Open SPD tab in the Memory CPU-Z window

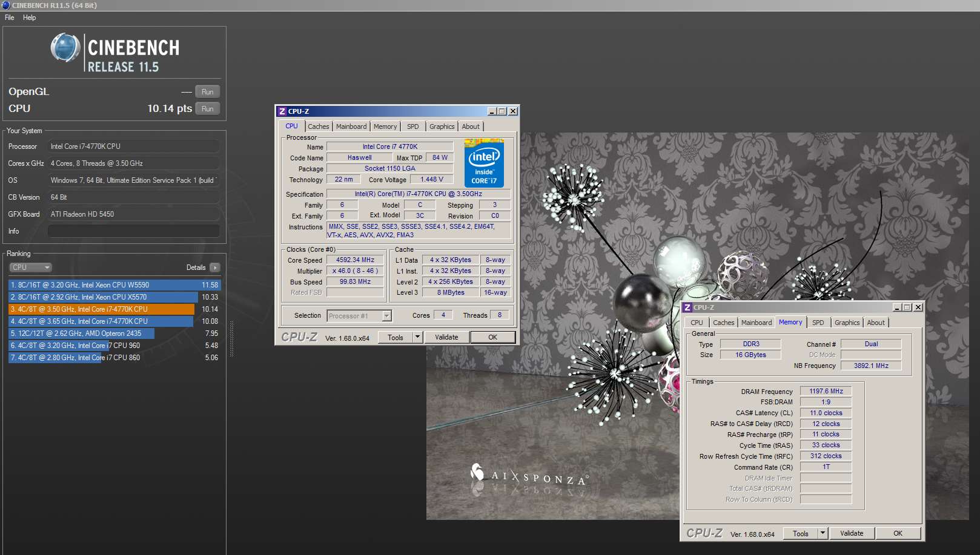click(818, 323)
